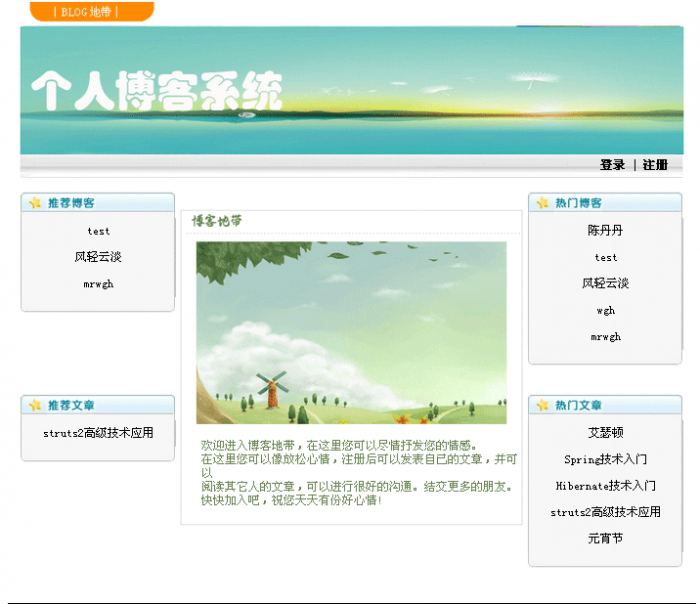Open Spring技术入门 article
The height and width of the screenshot is (604, 700).
click(605, 460)
